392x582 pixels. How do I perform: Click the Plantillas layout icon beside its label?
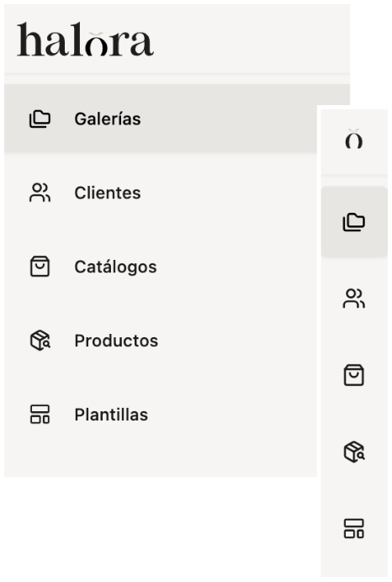[40, 415]
